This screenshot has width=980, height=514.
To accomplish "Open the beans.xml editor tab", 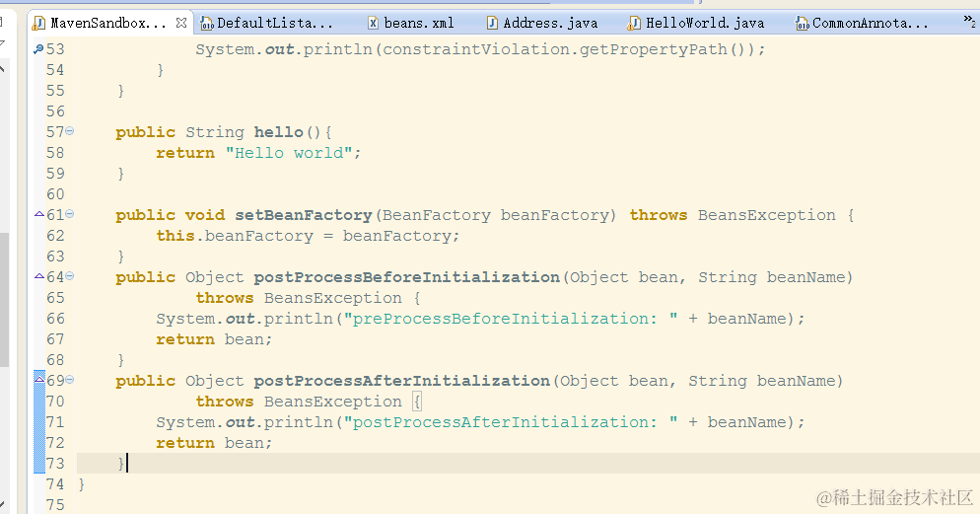I will click(411, 23).
